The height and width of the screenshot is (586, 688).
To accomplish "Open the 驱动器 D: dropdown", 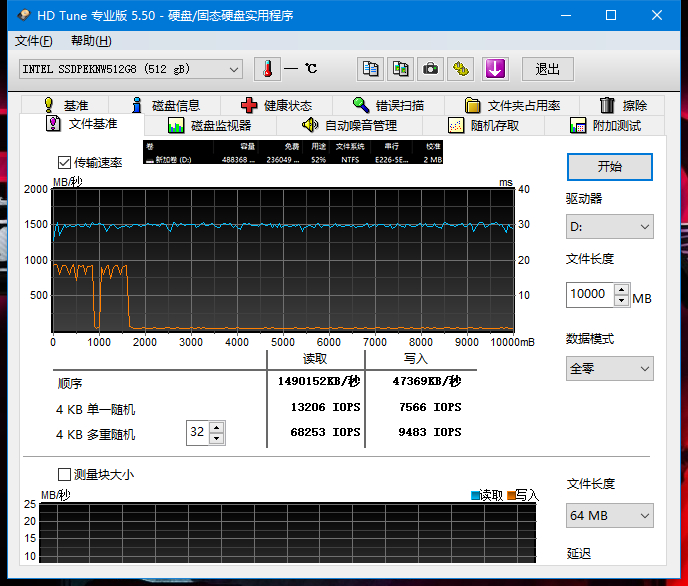I will pos(609,227).
